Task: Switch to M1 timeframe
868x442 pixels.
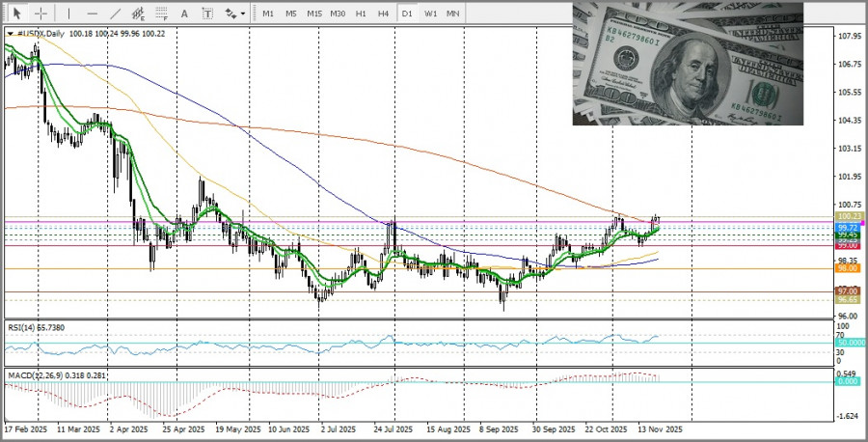Action: click(268, 14)
